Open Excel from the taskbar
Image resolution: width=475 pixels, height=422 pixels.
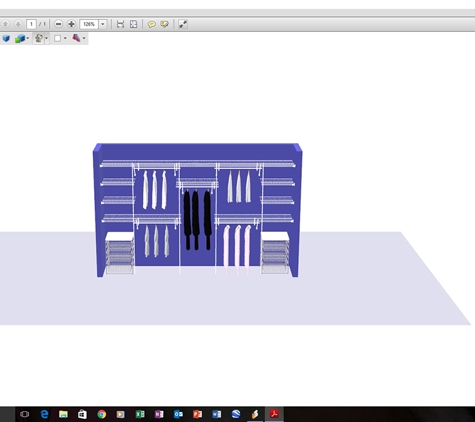[x=140, y=414]
